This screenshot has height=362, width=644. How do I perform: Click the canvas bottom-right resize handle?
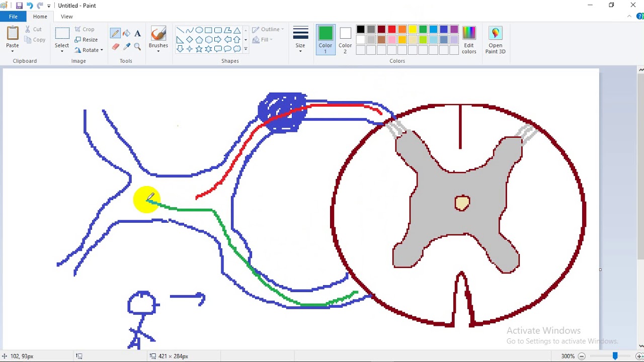600,269
